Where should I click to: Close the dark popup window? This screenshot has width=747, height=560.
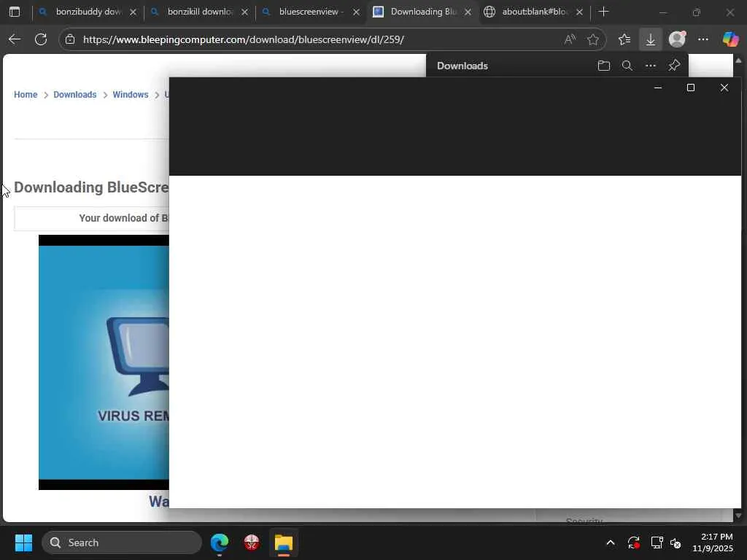point(724,87)
